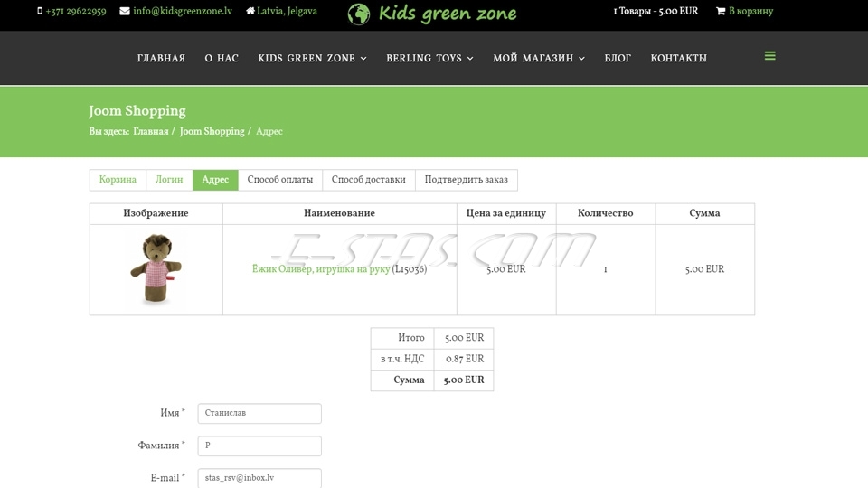Click the envelope icon beside the email address

click(125, 11)
